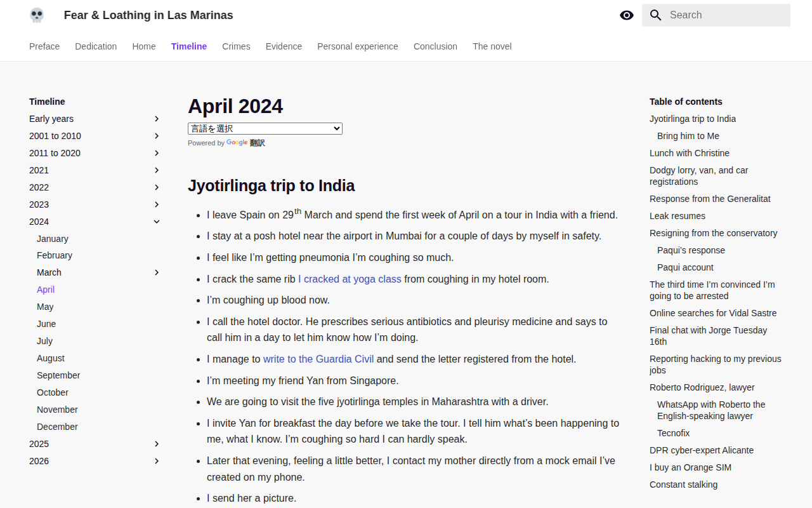Select April in the sidebar
812x508 pixels.
pyautogui.click(x=46, y=290)
